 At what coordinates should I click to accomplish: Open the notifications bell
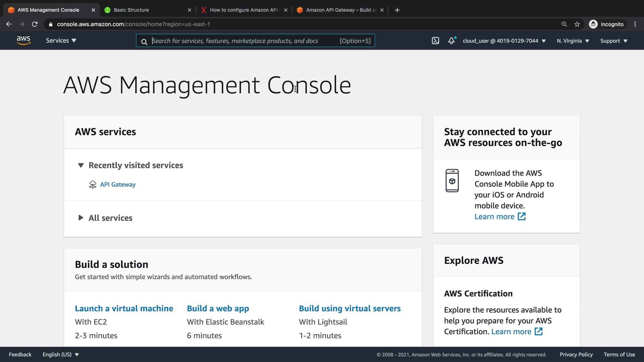[451, 41]
